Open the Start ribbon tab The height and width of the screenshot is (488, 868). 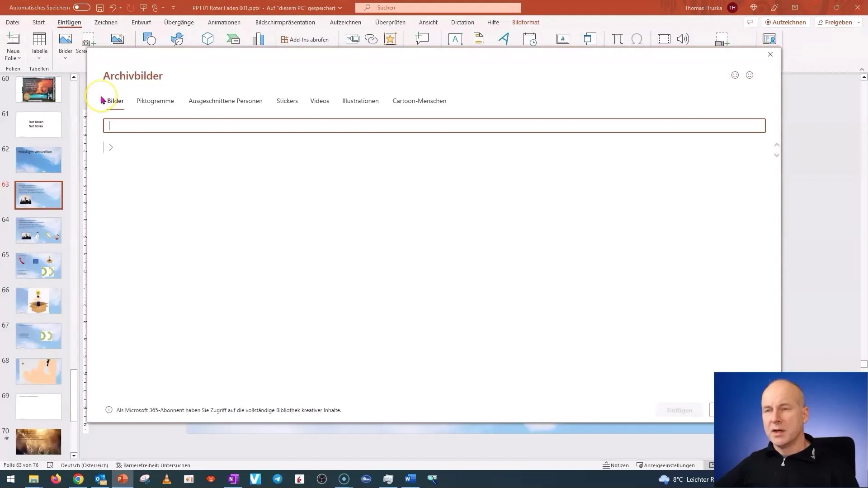(38, 22)
